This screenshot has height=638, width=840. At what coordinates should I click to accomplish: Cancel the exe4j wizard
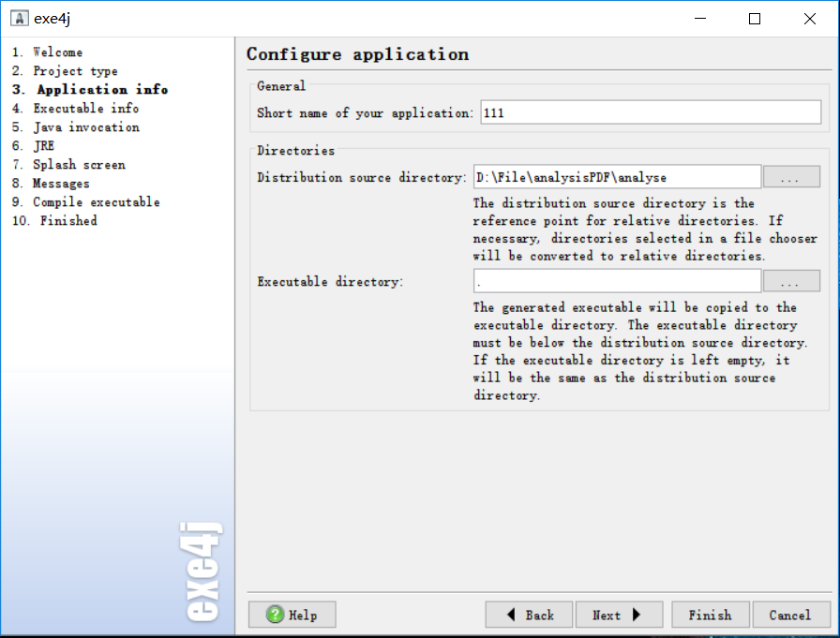coord(791,615)
